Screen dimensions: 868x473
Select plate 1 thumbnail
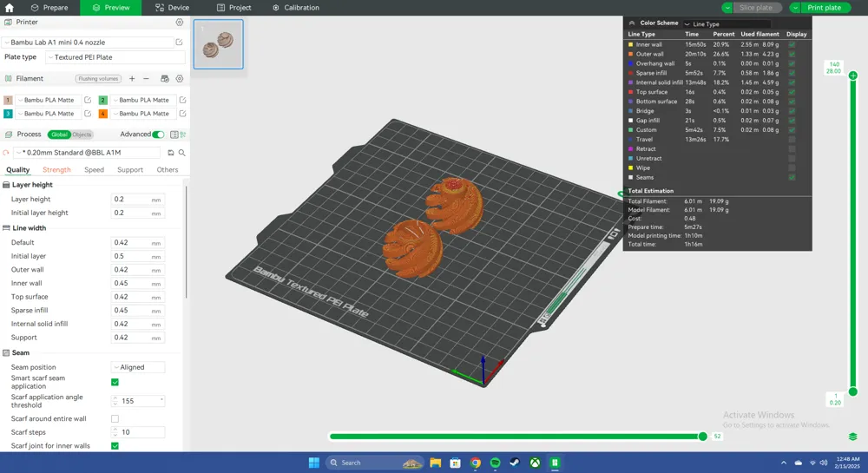218,44
